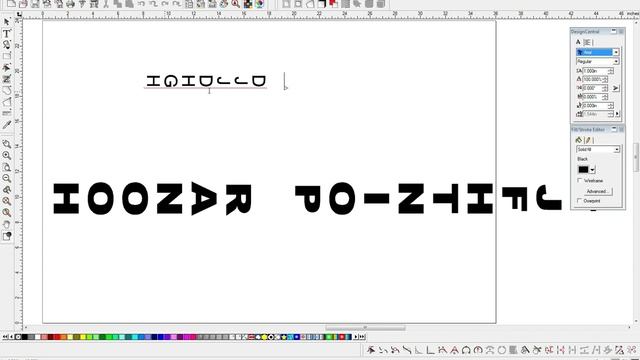Click the zoom in magnifier tool
Image resolution: width=640 pixels, height=360 pixels.
7,156
